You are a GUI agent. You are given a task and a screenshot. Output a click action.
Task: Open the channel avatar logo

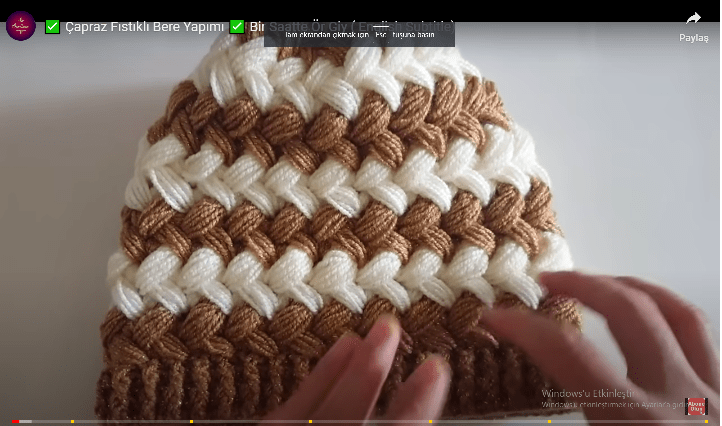(x=20, y=25)
